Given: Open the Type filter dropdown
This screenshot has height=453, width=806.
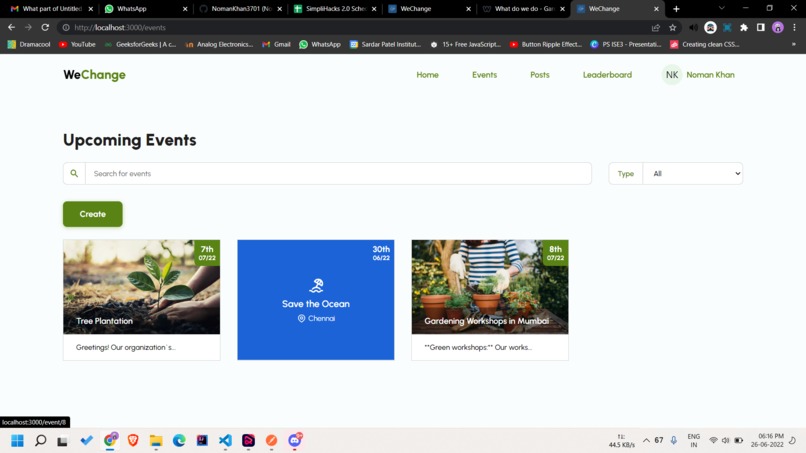Looking at the screenshot, I should 692,173.
